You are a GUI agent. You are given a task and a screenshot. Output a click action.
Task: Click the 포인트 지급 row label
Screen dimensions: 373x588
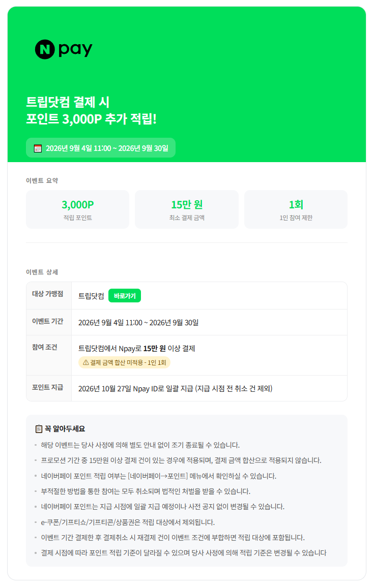[48, 387]
